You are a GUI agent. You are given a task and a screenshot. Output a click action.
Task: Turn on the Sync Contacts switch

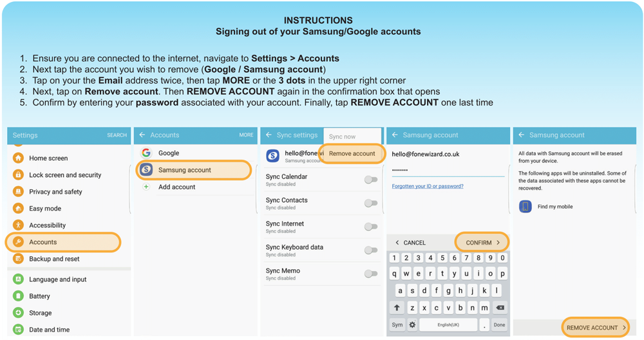[x=371, y=203]
